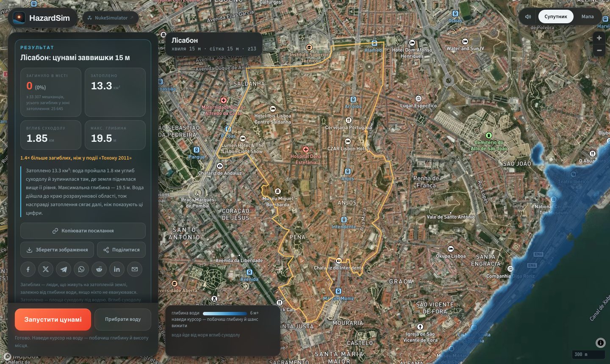Click the Martim Moniz metro marker
Screen dimensions: 610x364
tap(338, 291)
